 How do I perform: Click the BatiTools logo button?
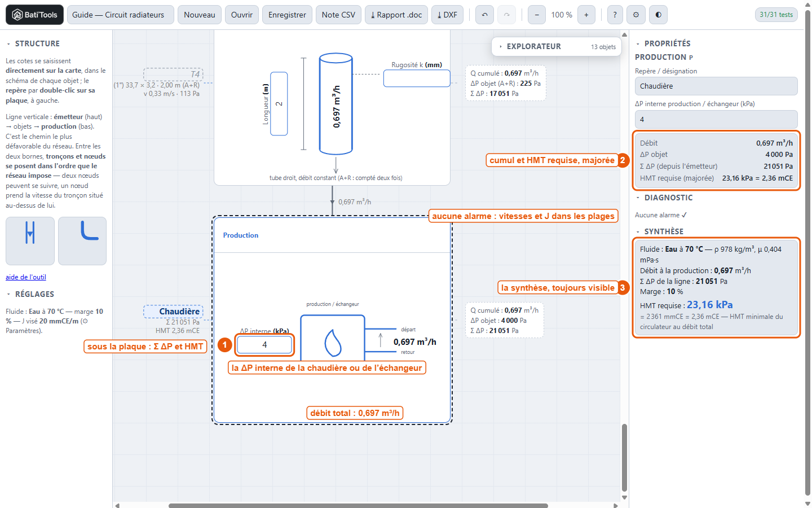[x=34, y=15]
